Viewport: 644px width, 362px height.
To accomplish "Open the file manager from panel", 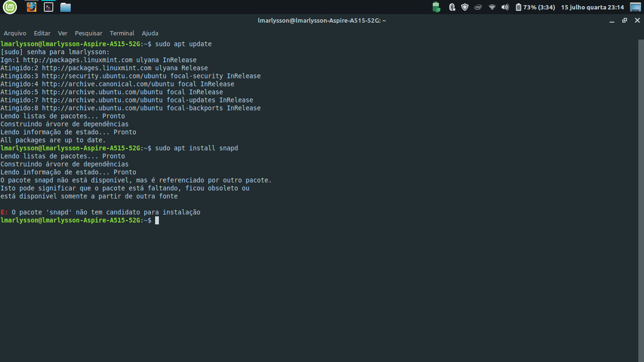I will point(66,7).
